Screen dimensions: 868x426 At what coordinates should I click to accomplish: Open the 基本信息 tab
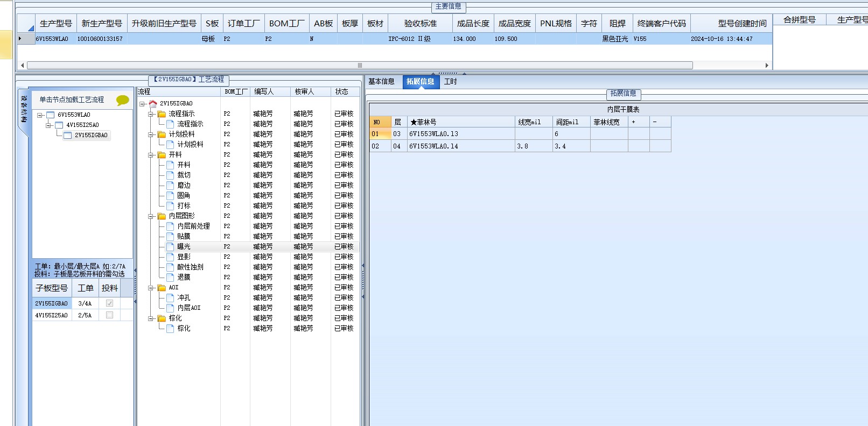(382, 82)
